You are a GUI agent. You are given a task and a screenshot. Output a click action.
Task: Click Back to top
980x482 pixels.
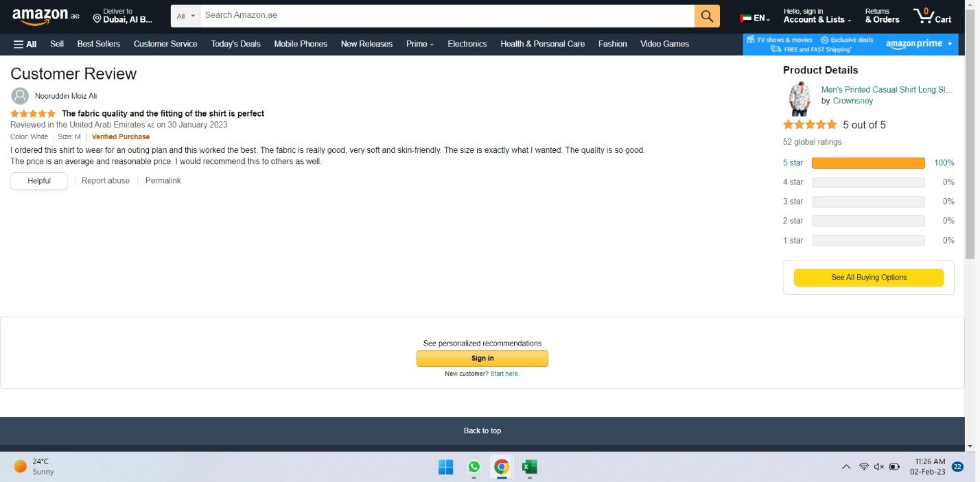pyautogui.click(x=482, y=431)
